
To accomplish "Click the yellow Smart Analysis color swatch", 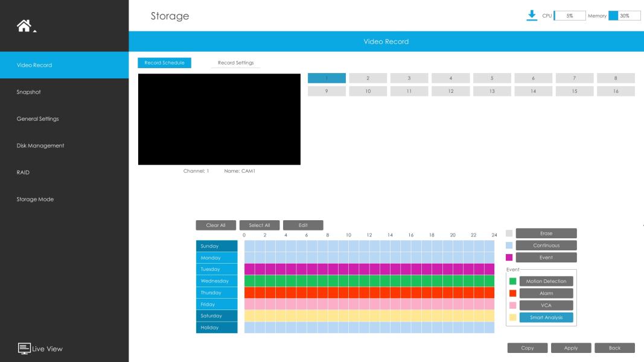I will (x=512, y=317).
